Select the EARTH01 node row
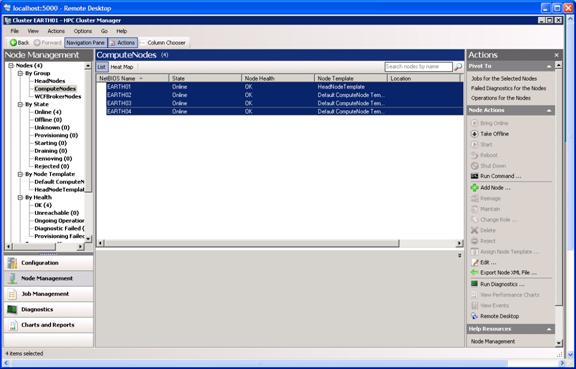The width and height of the screenshot is (576, 369). pyautogui.click(x=285, y=87)
